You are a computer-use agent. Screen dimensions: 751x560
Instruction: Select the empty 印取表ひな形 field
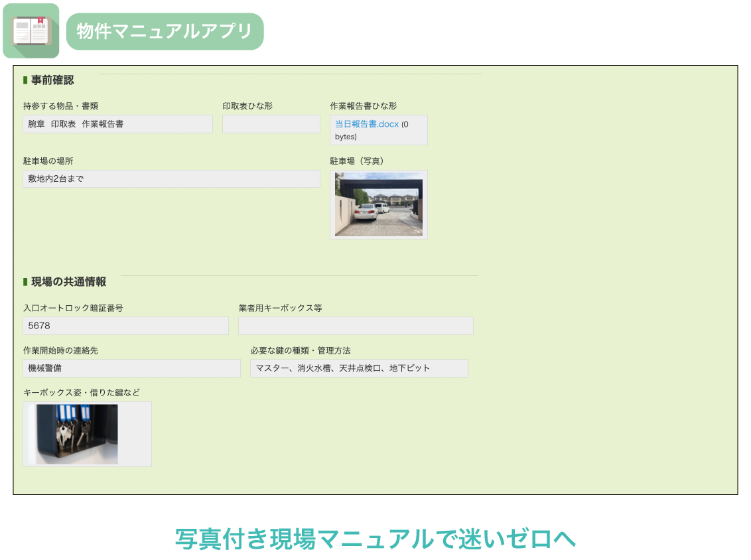(271, 124)
